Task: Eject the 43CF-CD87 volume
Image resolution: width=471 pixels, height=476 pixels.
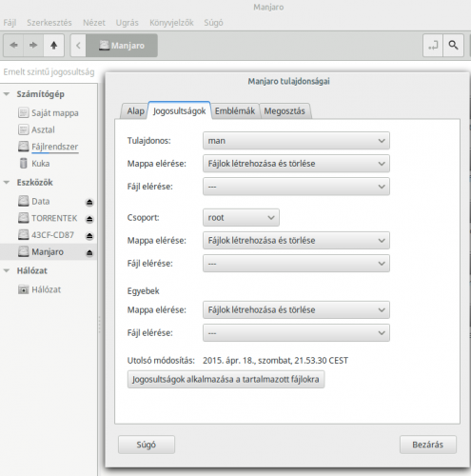Action: 89,236
